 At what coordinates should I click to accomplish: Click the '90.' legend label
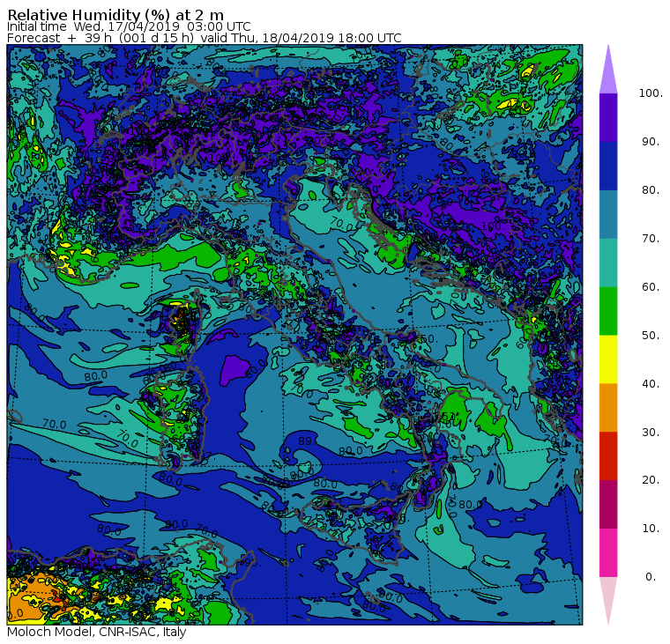651,142
